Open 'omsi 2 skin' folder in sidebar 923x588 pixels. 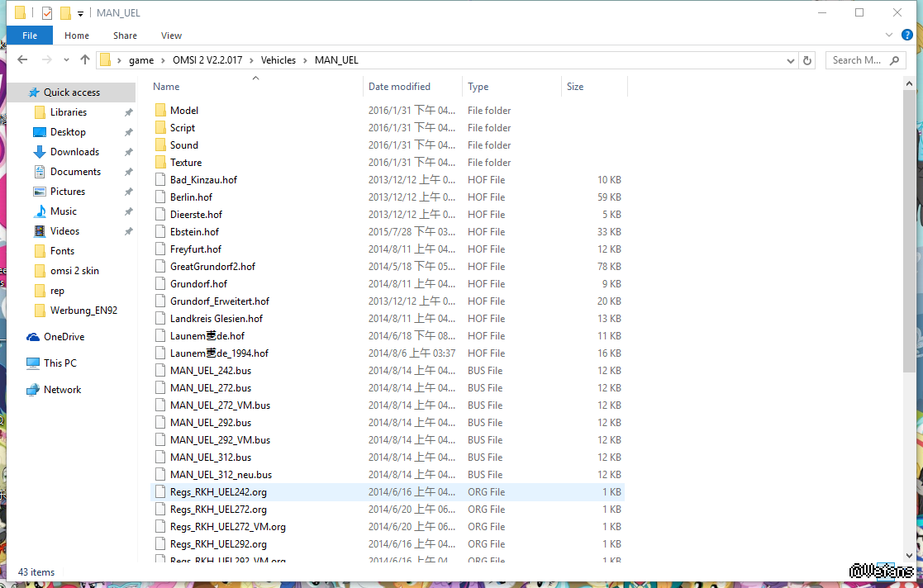pos(74,271)
